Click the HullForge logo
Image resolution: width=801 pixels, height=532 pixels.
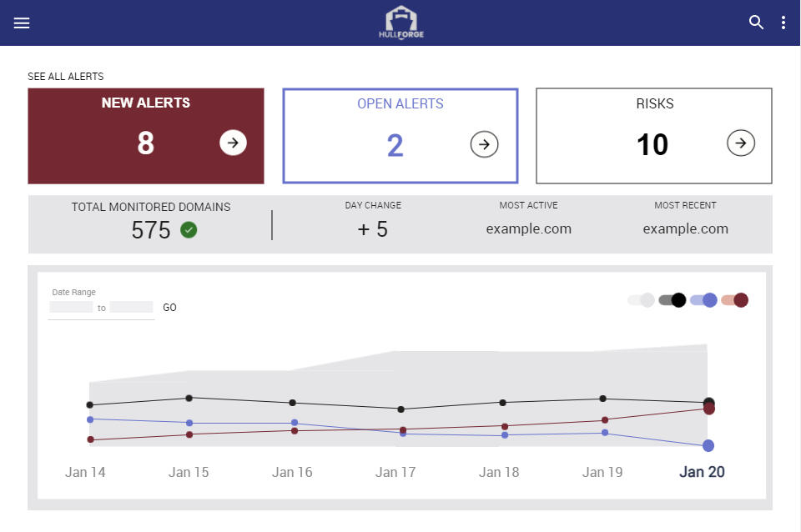(x=400, y=23)
